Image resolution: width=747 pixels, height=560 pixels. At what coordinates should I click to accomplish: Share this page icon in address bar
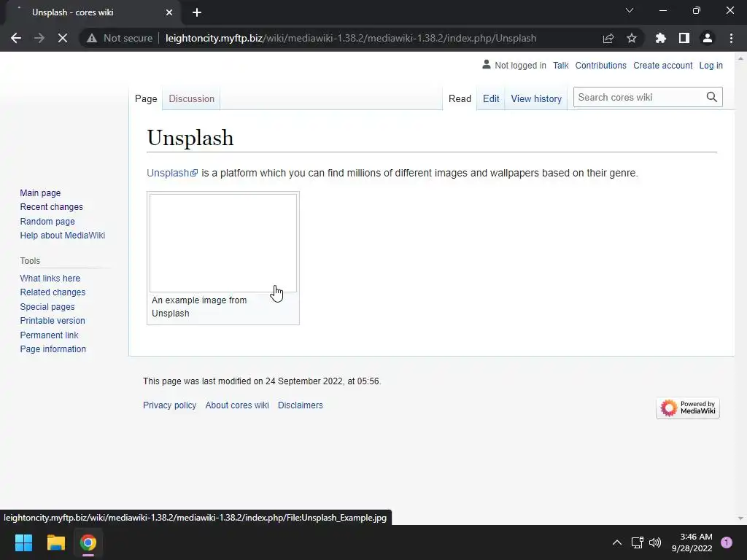click(608, 38)
